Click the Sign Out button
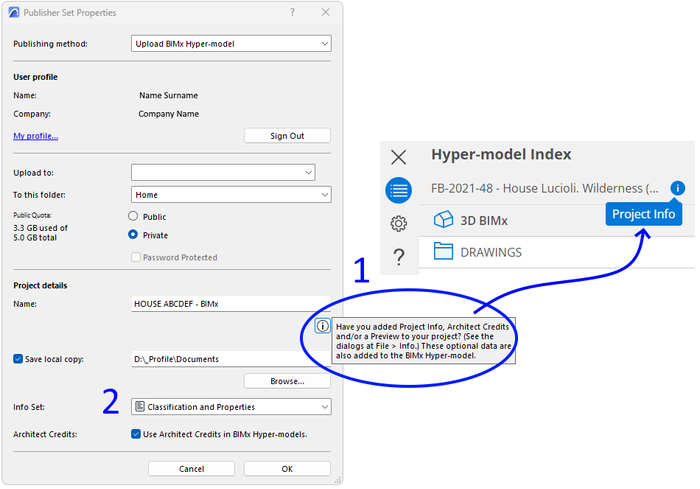Image resolution: width=700 pixels, height=489 pixels. pyautogui.click(x=287, y=136)
